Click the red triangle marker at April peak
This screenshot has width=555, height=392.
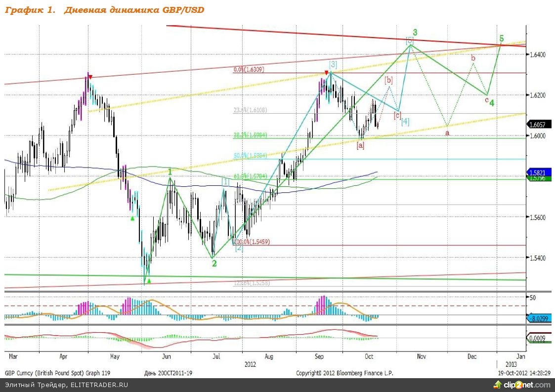[90, 77]
